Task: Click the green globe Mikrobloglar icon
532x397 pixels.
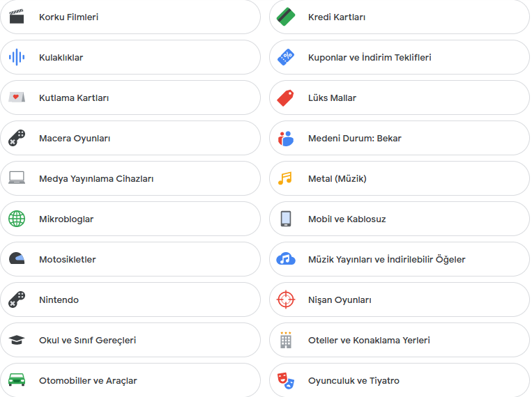Action: [17, 219]
